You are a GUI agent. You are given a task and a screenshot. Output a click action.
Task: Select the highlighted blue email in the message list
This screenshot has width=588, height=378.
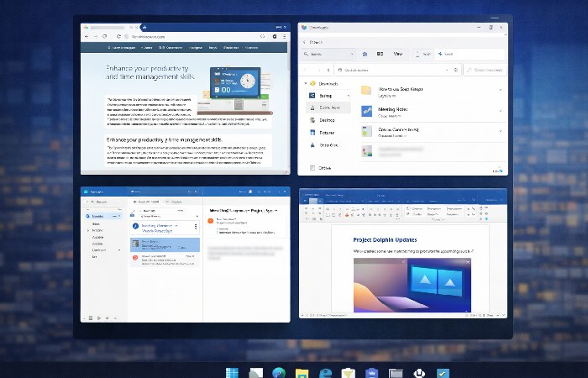point(165,244)
